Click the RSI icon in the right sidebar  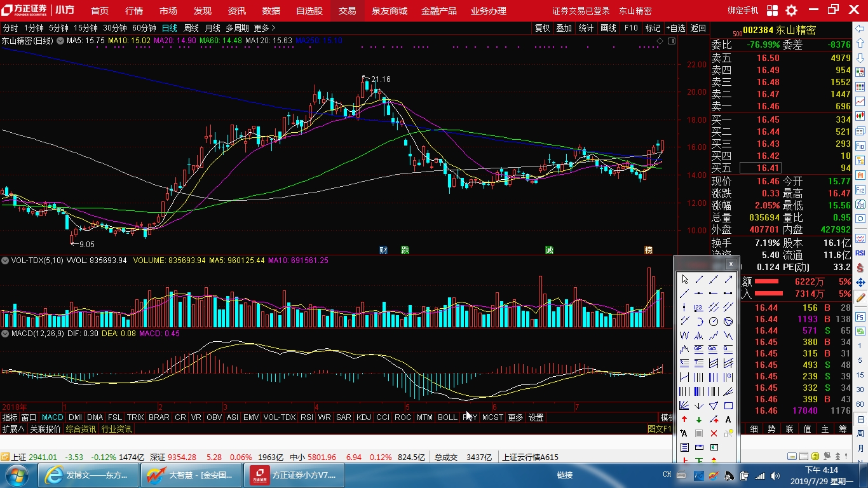pyautogui.click(x=860, y=253)
